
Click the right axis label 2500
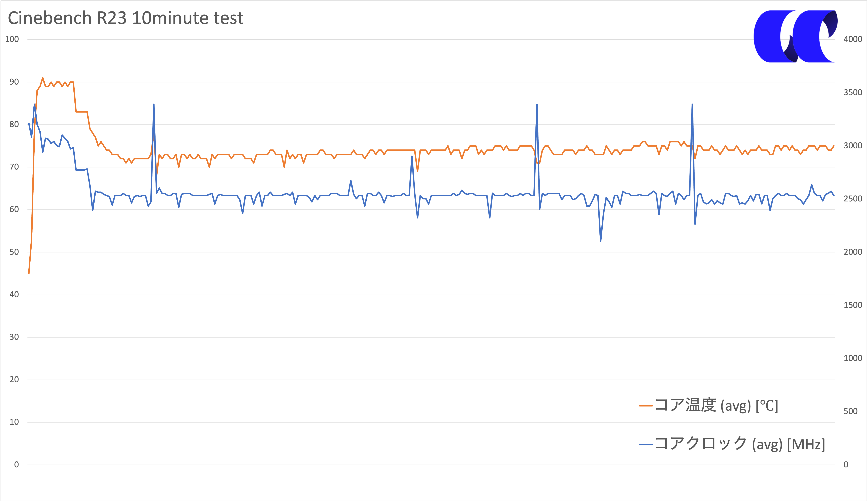(853, 199)
